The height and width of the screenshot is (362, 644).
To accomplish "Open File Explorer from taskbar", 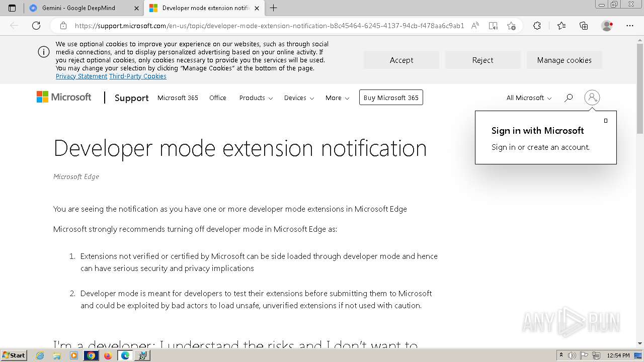I will 57,355.
